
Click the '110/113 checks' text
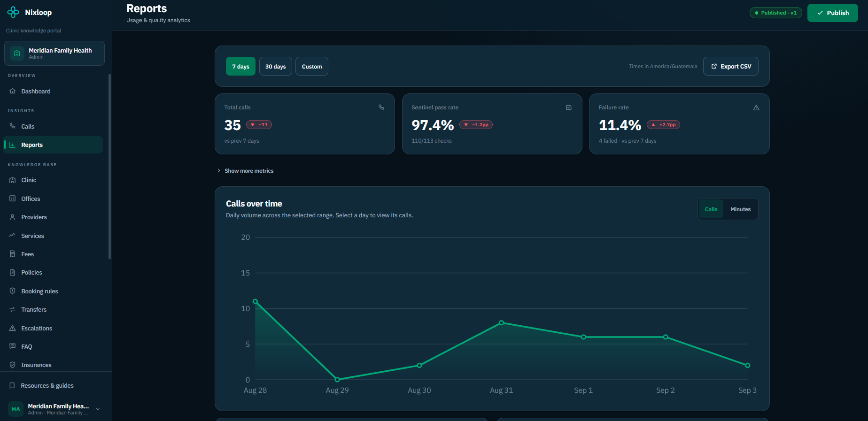(x=432, y=141)
